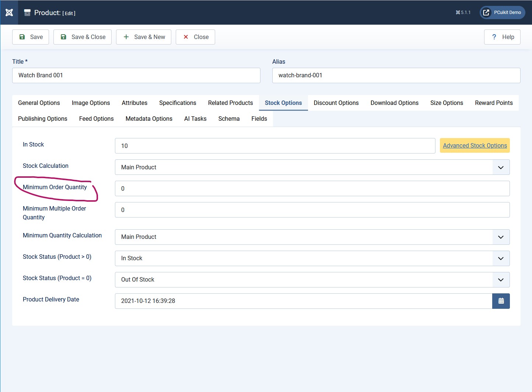Click the PCuikit Demo external link icon
The image size is (532, 392).
click(486, 13)
